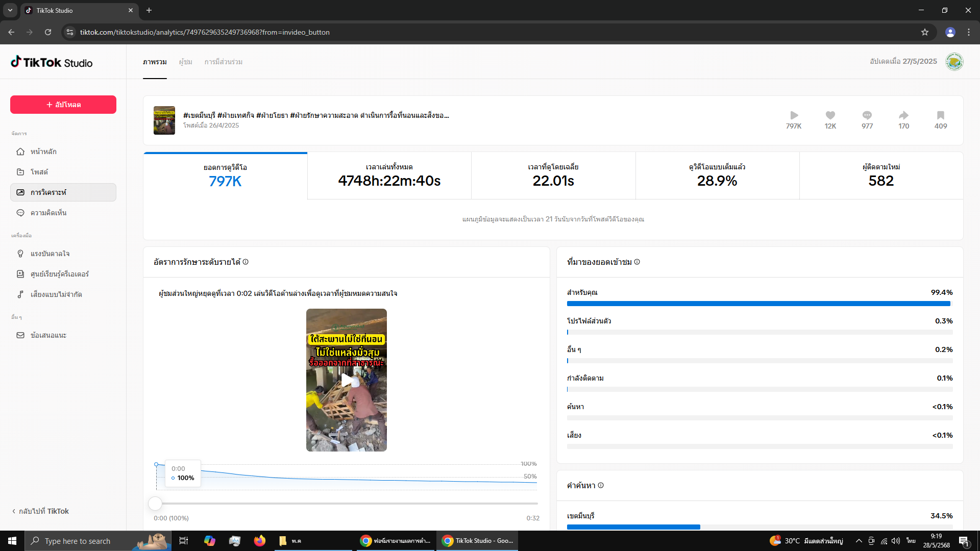The height and width of the screenshot is (551, 980).
Task: Open Chrome profile icon
Action: click(950, 32)
